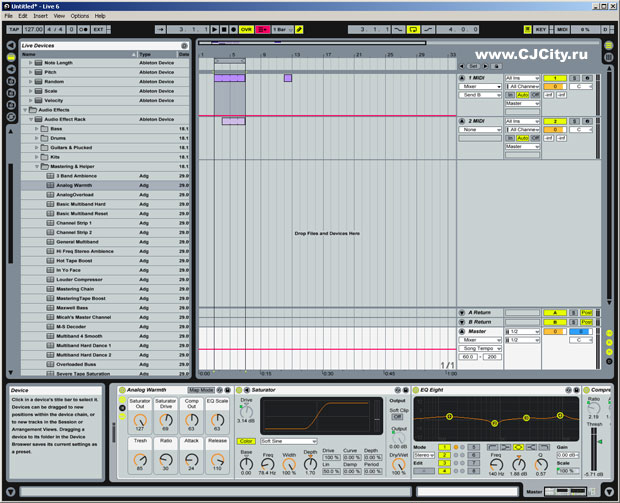Save the EQ Eight preset disk icon
The height and width of the screenshot is (503, 620).
click(x=576, y=390)
